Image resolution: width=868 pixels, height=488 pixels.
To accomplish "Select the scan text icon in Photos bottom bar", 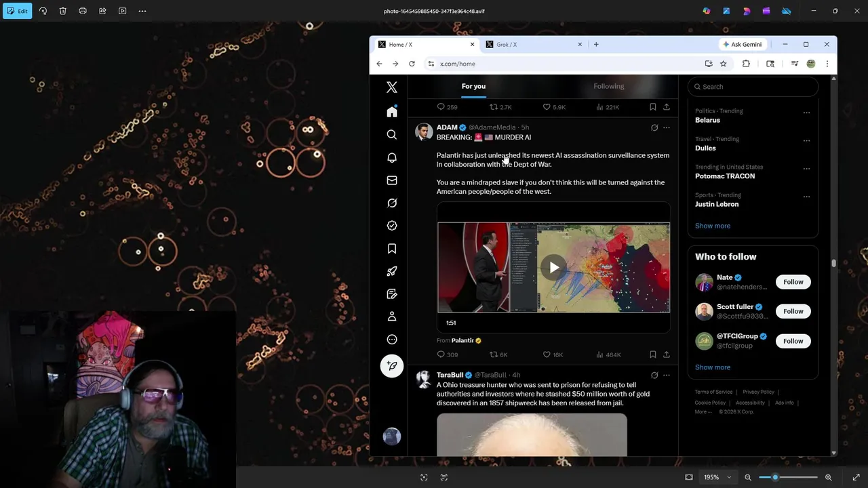I will (444, 477).
